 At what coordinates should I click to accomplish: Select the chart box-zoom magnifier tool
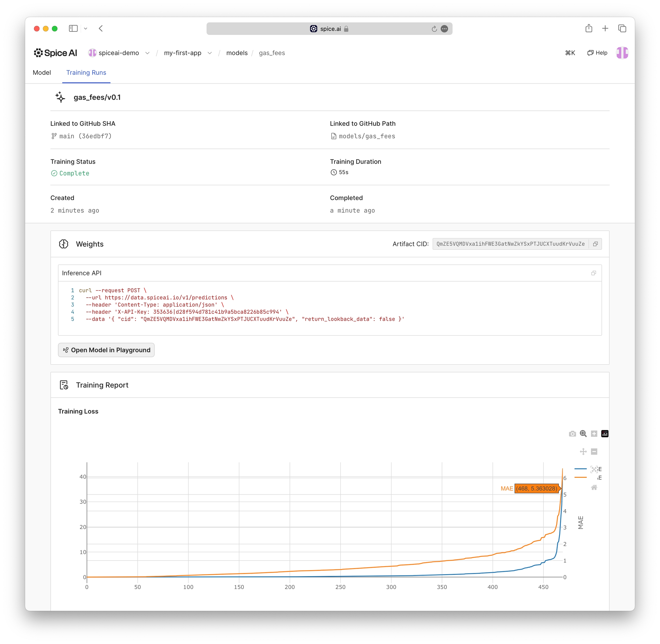(583, 434)
